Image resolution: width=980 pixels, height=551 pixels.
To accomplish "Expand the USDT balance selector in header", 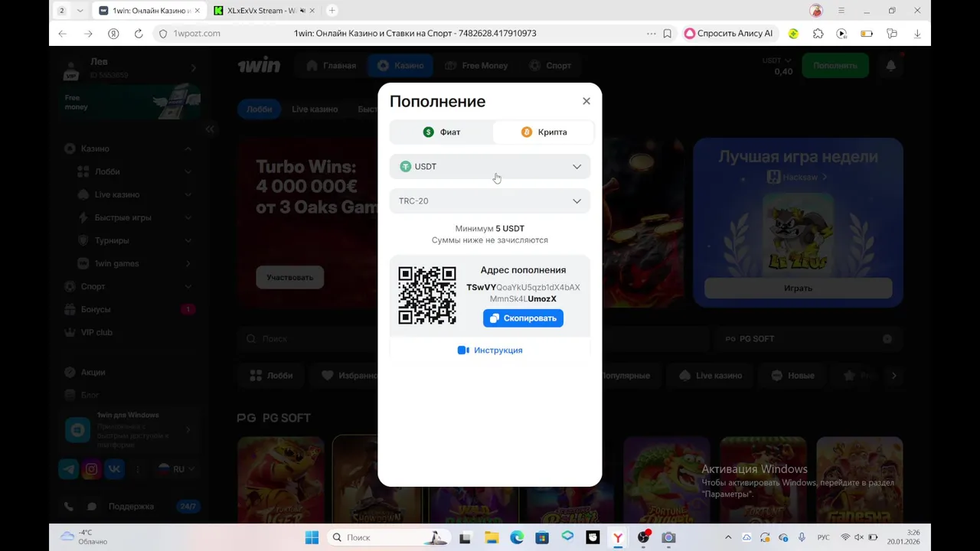I will 776,60.
